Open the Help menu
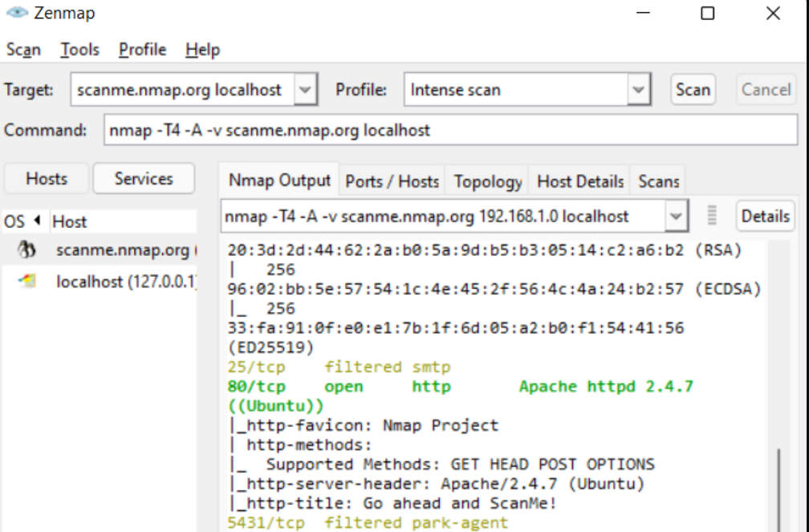Image resolution: width=809 pixels, height=532 pixels. (203, 50)
